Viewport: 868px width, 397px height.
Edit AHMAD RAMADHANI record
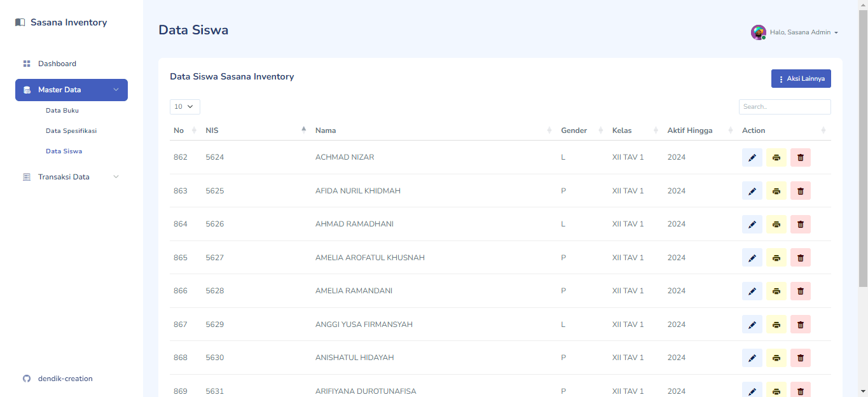coord(752,224)
